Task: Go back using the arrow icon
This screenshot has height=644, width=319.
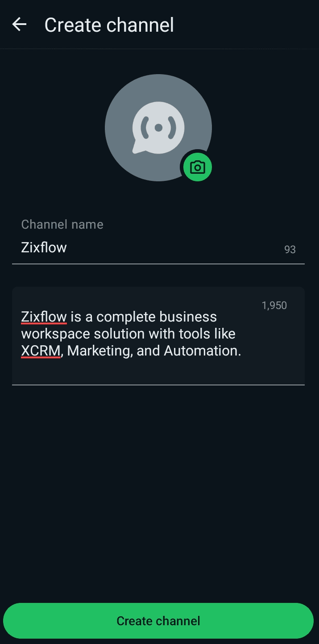Action: click(x=19, y=25)
